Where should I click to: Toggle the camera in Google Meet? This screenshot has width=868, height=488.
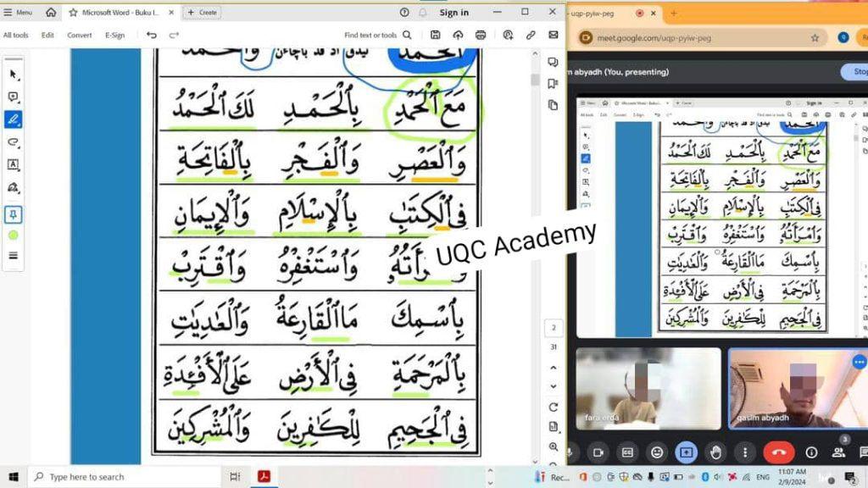(597, 452)
